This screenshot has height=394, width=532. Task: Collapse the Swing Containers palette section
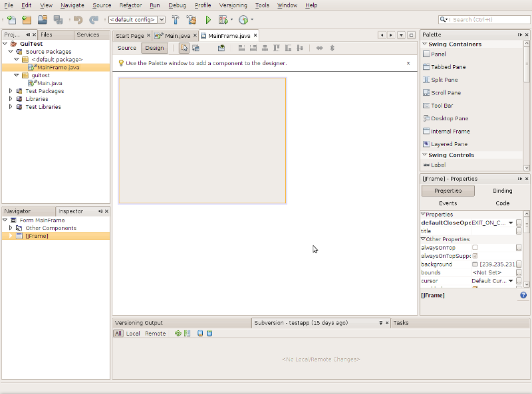point(424,44)
